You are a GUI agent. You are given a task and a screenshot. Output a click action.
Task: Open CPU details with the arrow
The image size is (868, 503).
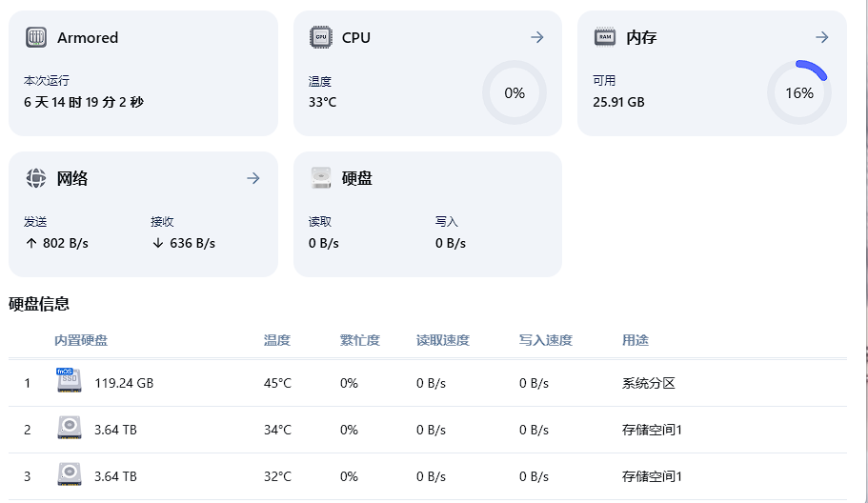537,37
